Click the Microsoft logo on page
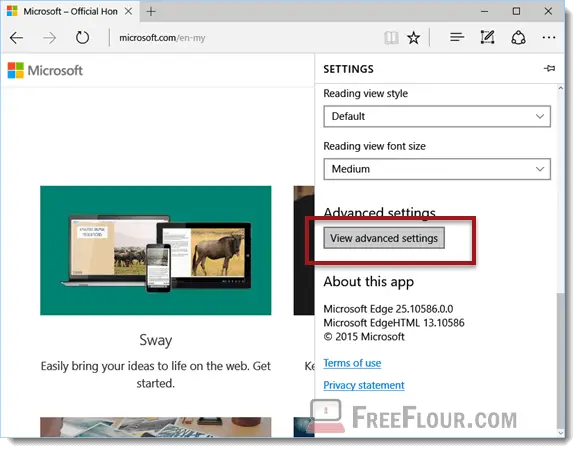This screenshot has width=580, height=453. pos(45,70)
